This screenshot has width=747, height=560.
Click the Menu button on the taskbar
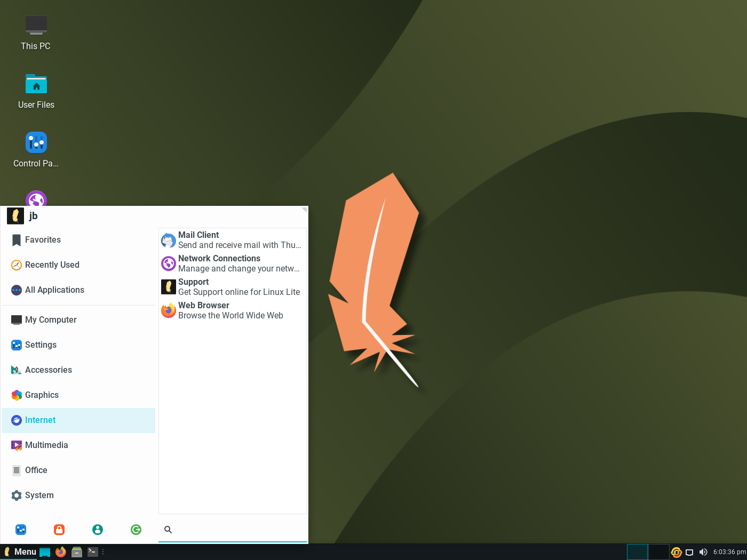tap(20, 552)
